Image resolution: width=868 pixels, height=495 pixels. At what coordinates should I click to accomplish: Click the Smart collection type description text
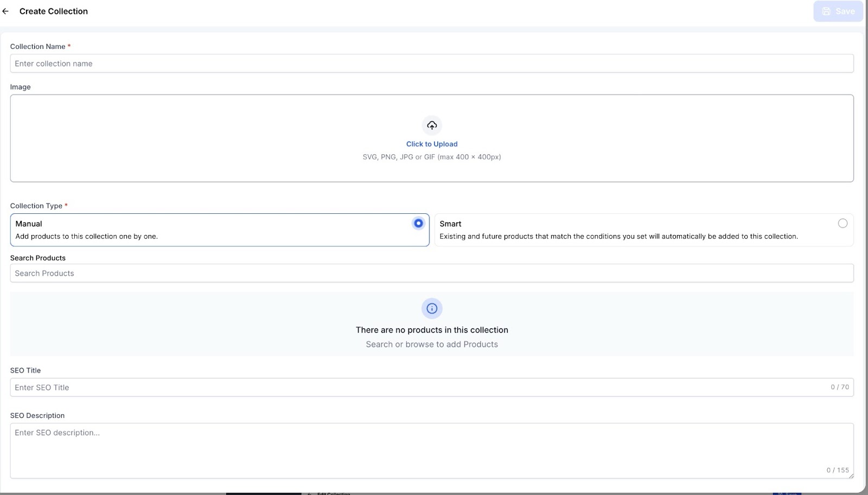pos(618,237)
